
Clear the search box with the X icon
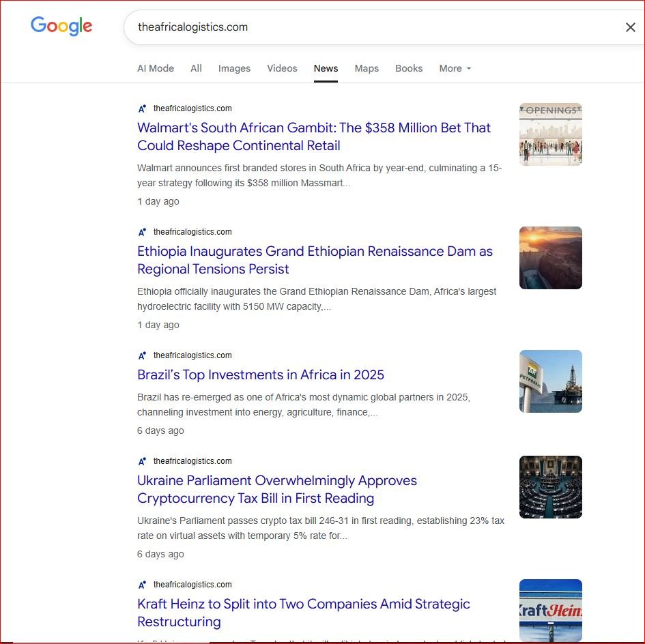tap(630, 27)
